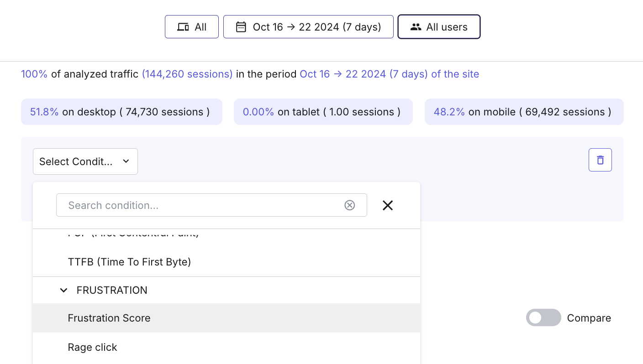Click the 144,260 sessions link

point(187,74)
